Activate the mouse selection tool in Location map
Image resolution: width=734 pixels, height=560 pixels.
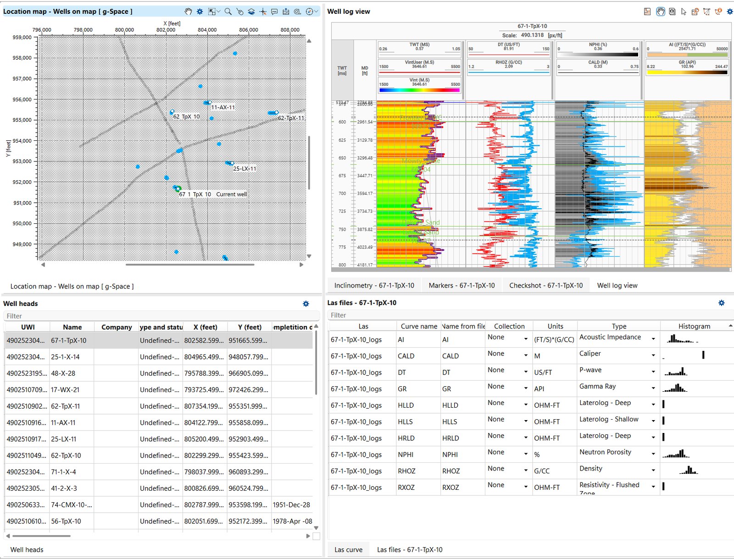coord(239,11)
